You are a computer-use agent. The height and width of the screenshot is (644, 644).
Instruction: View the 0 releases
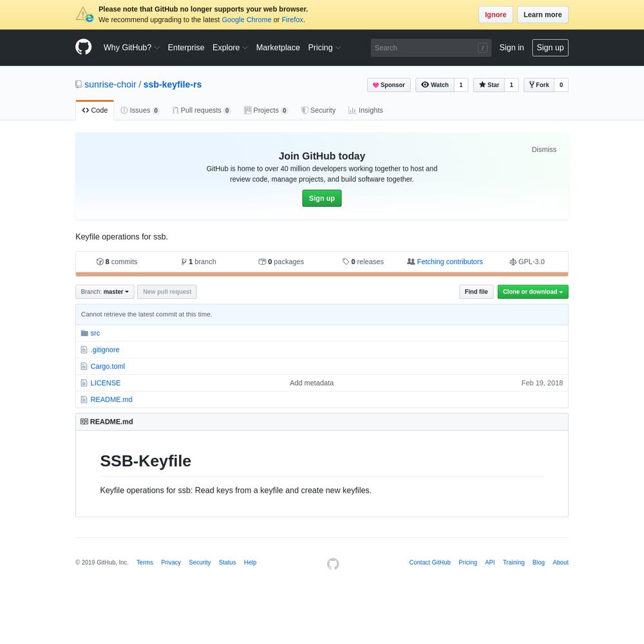tap(363, 261)
